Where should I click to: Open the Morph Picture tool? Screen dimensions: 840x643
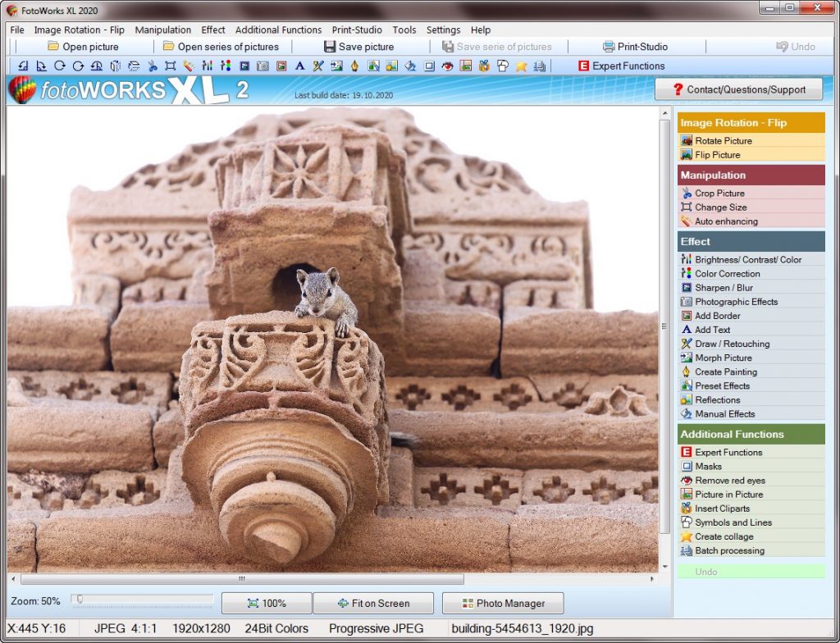coord(719,358)
